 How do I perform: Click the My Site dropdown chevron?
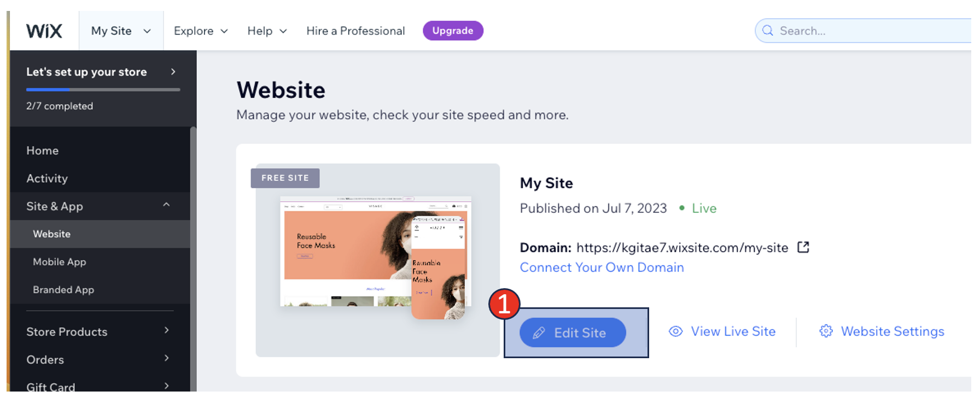coord(147,31)
